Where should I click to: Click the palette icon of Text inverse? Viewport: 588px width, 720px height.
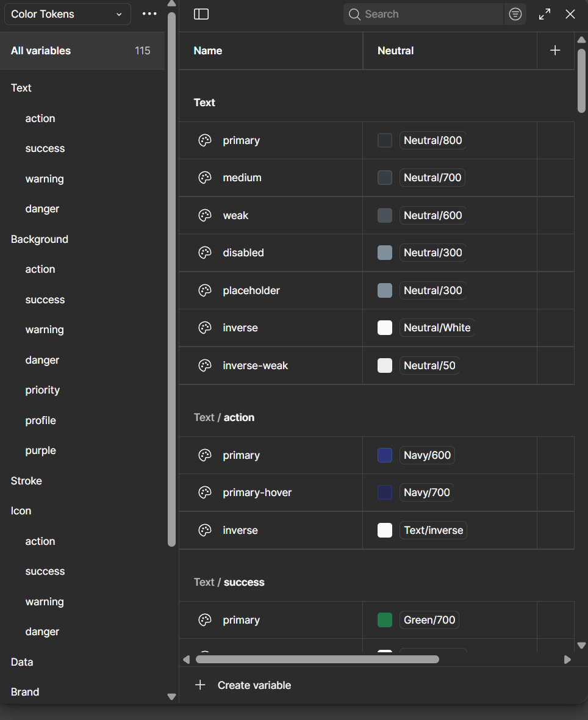(205, 328)
